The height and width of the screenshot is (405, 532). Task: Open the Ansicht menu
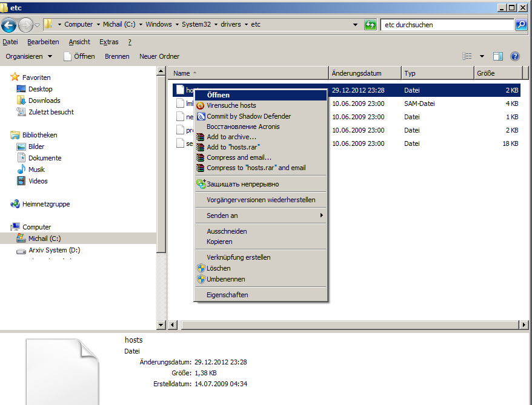point(79,42)
